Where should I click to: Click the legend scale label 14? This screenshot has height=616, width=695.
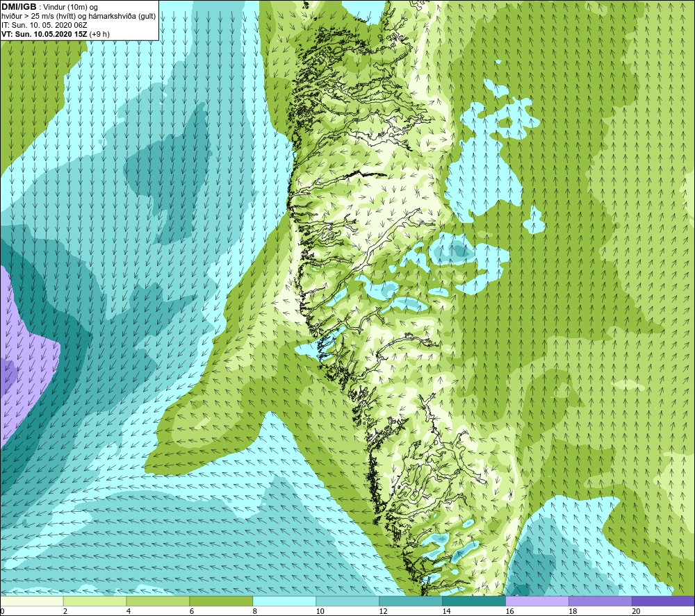[446, 611]
